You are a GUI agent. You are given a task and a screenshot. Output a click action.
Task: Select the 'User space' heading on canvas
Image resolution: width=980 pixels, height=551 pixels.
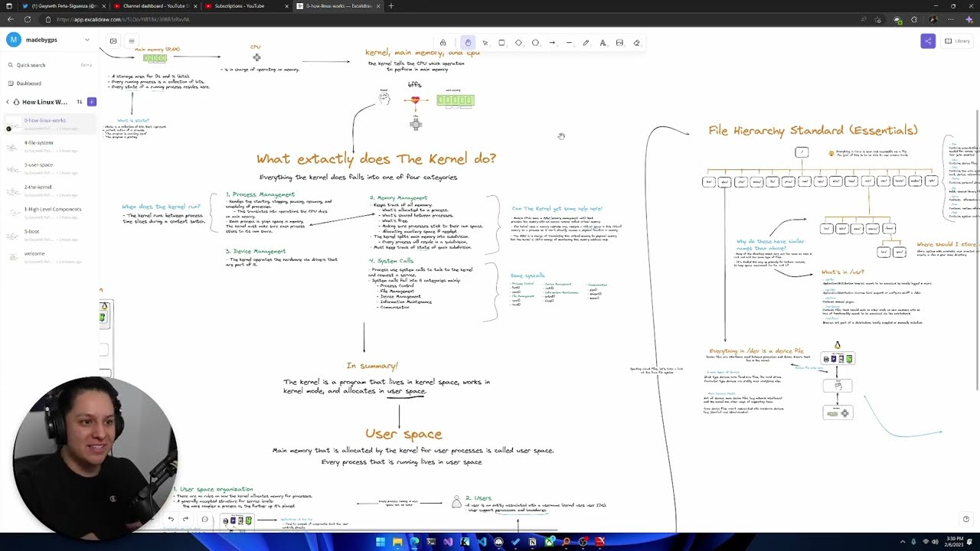403,434
